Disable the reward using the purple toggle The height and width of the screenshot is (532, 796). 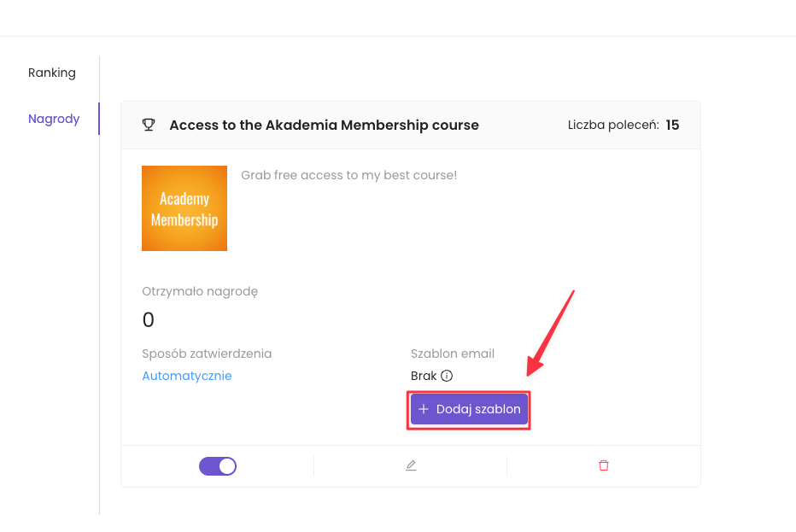pos(218,466)
